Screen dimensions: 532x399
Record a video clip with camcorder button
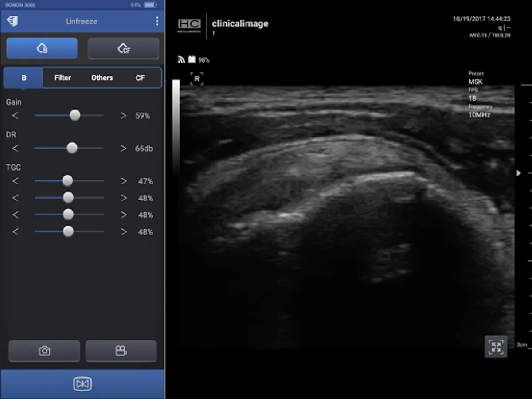(x=121, y=351)
